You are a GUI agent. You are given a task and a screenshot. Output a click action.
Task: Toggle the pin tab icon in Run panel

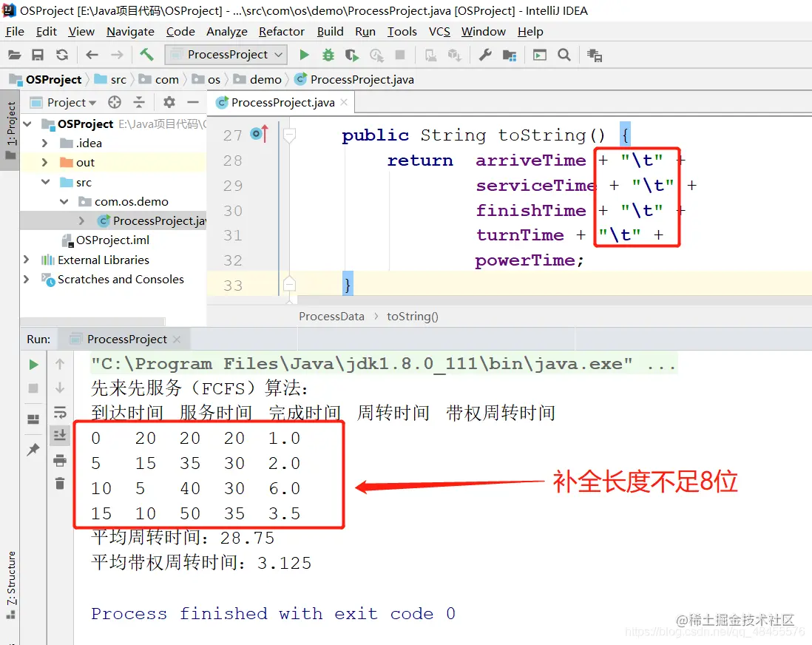(33, 449)
